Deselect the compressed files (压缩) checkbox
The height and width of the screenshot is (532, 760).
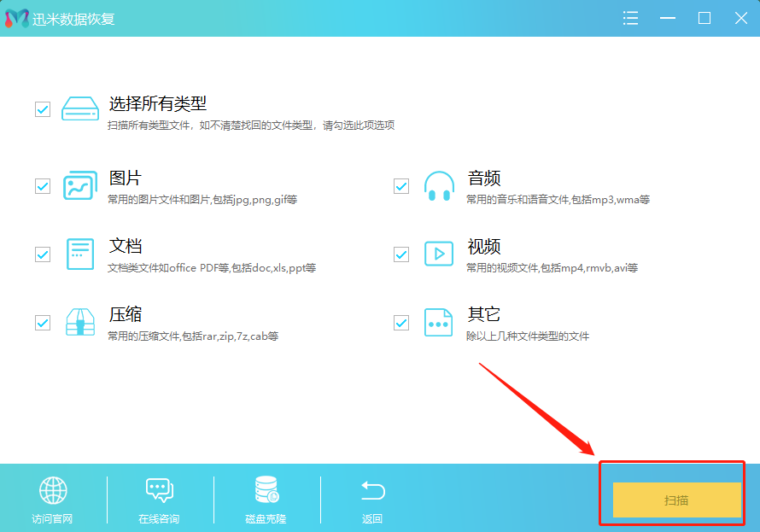43,322
